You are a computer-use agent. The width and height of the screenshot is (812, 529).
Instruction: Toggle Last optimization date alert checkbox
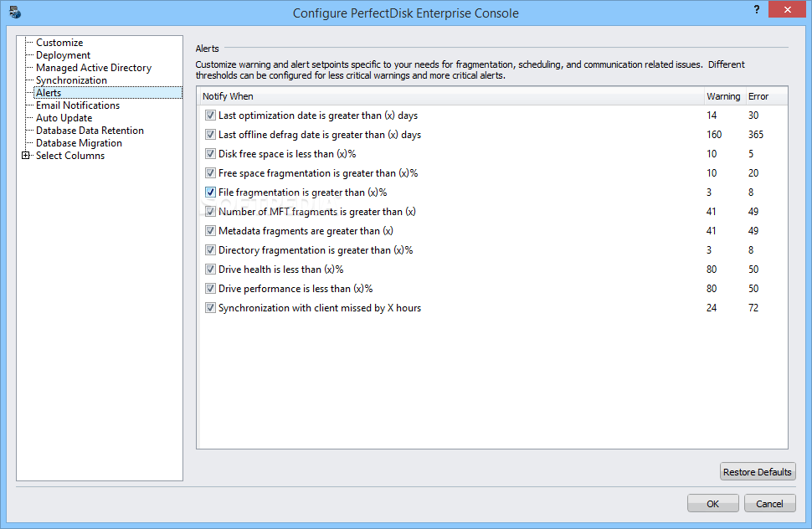(x=210, y=116)
